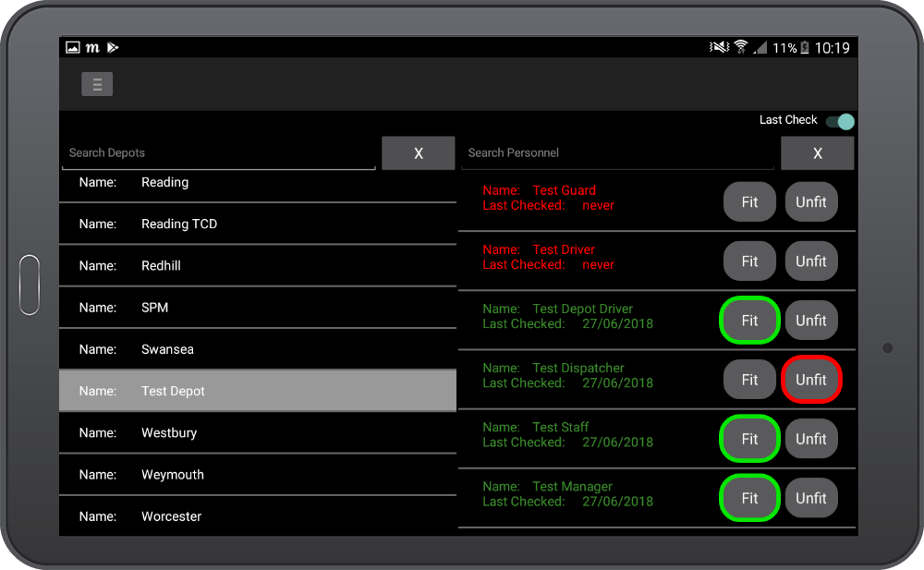The height and width of the screenshot is (570, 924).
Task: Tap the gallery image icon in status bar
Action: (73, 47)
